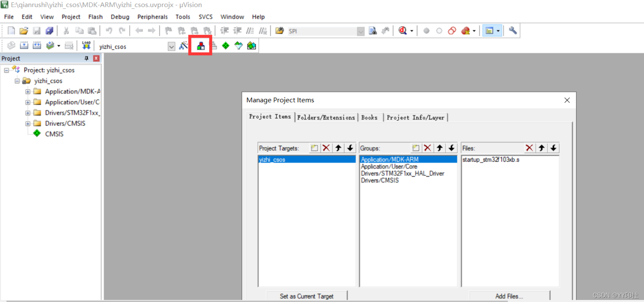Delete selected project target
644x302 pixels.
[326, 148]
